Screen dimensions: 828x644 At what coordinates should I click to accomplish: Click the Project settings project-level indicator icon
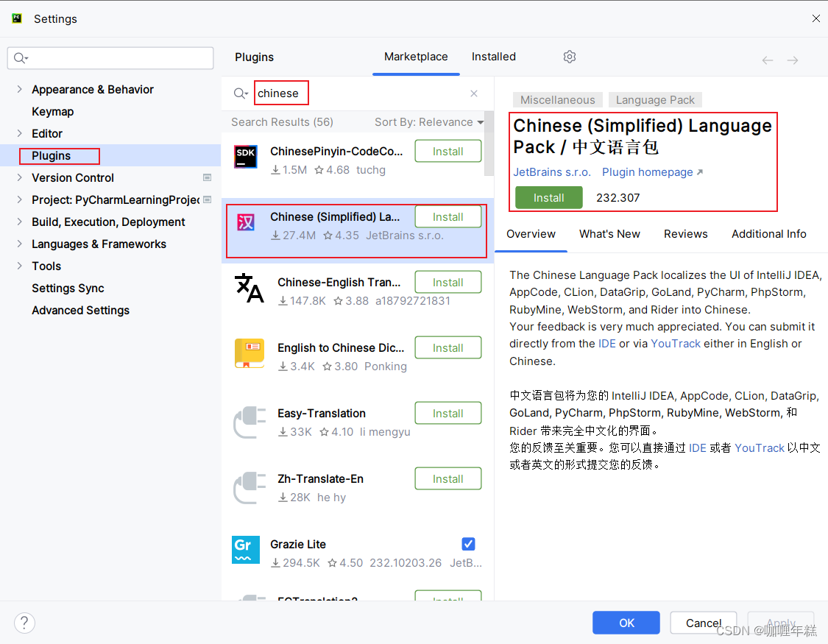(x=208, y=199)
